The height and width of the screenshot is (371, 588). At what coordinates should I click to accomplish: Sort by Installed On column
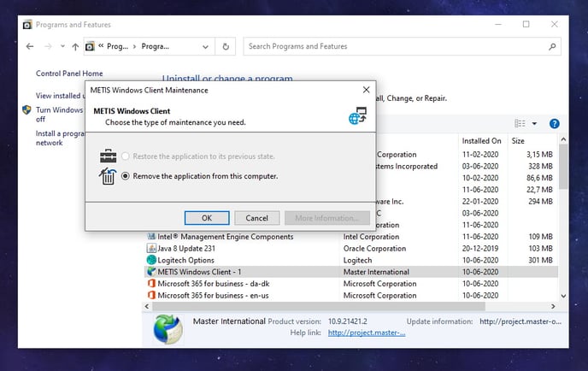coord(483,141)
